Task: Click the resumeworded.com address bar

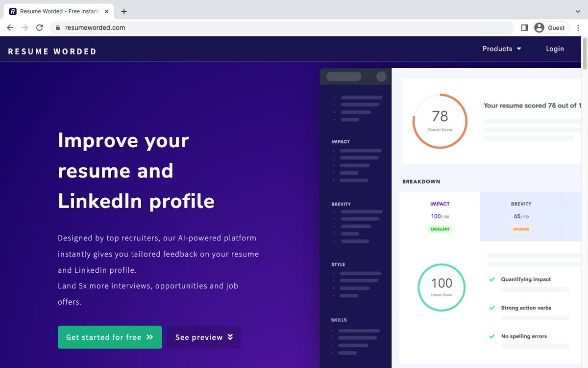Action: point(282,27)
